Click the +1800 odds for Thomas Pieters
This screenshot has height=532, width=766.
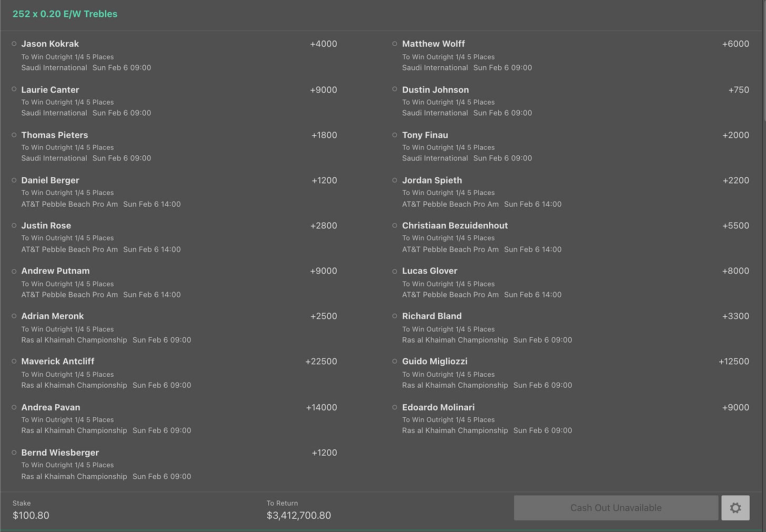point(324,135)
